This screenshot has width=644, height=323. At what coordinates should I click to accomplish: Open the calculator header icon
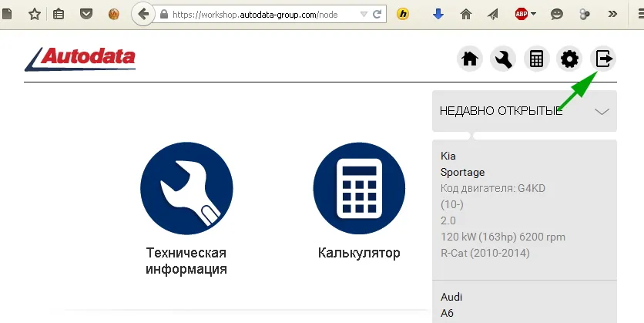coord(536,59)
